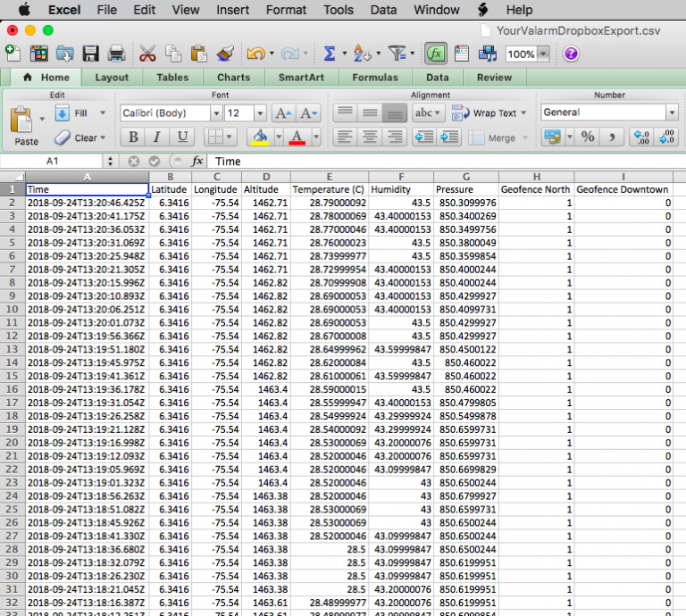Click the AutoSum sigma icon

coord(329,54)
